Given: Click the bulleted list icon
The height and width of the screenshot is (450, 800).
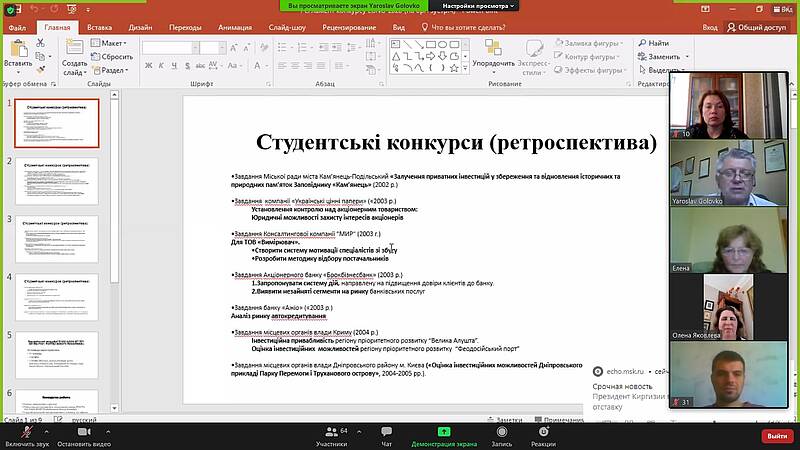Looking at the screenshot, I should click(284, 47).
